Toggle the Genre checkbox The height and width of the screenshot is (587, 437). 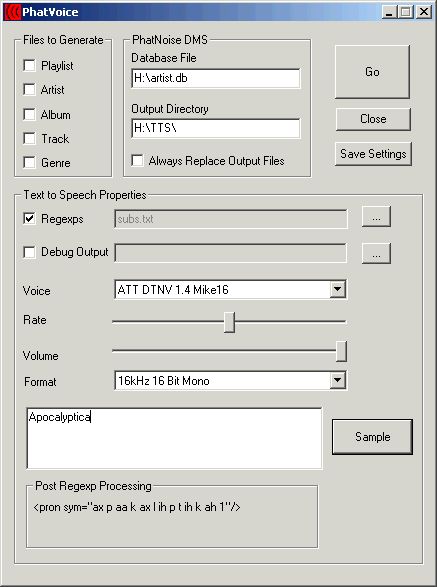29,162
